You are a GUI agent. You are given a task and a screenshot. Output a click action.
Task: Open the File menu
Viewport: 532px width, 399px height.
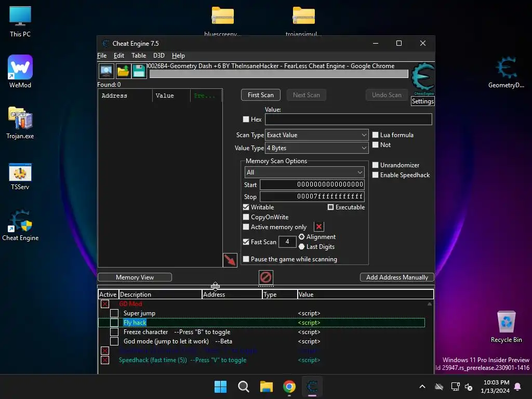click(x=102, y=56)
